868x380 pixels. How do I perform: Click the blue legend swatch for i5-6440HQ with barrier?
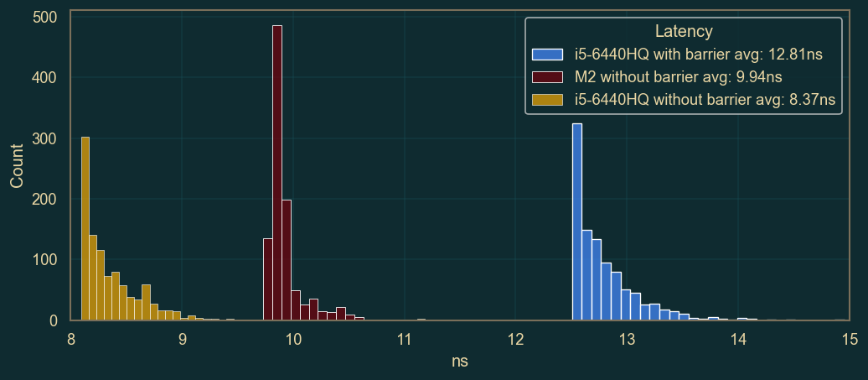pyautogui.click(x=547, y=55)
